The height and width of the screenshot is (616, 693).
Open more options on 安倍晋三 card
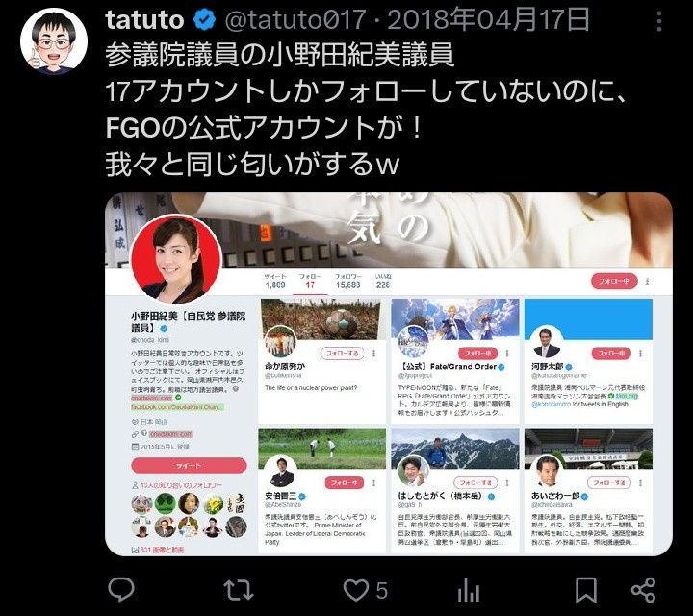373,483
